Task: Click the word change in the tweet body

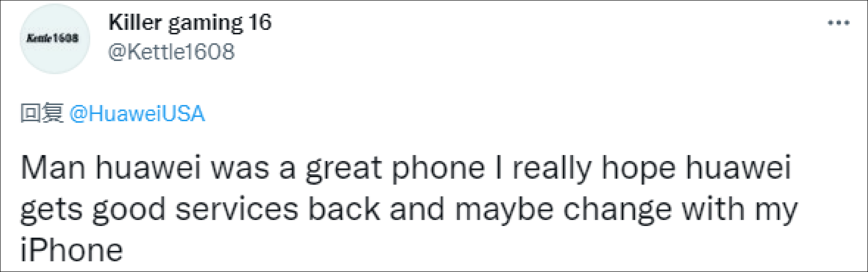Action: tap(618, 210)
